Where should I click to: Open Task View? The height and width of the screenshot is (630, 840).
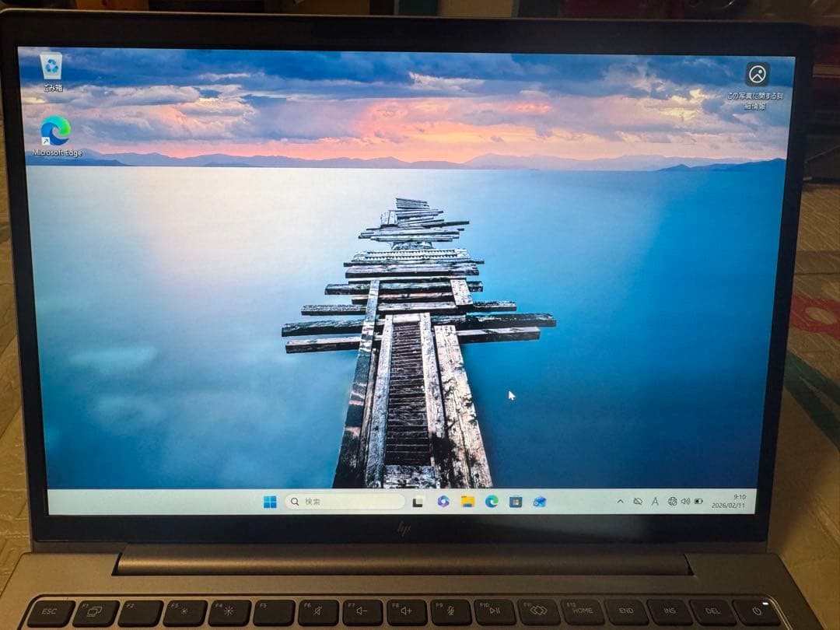pyautogui.click(x=416, y=502)
